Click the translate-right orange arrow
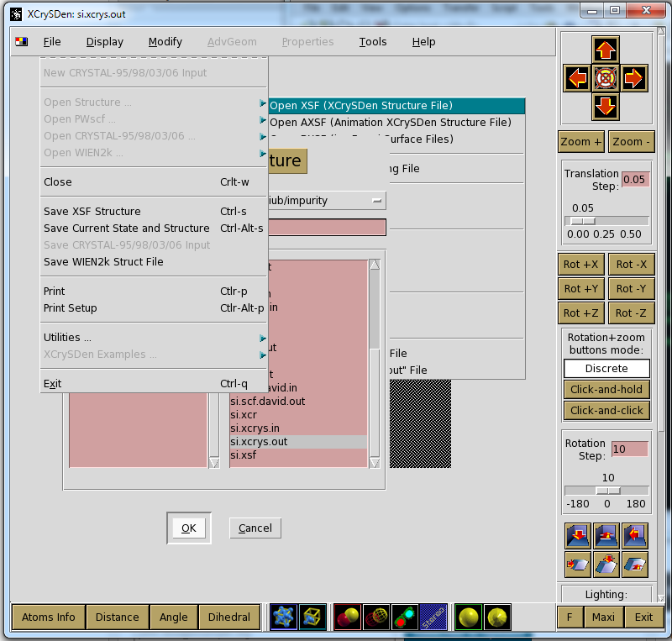The image size is (672, 641). [x=633, y=78]
